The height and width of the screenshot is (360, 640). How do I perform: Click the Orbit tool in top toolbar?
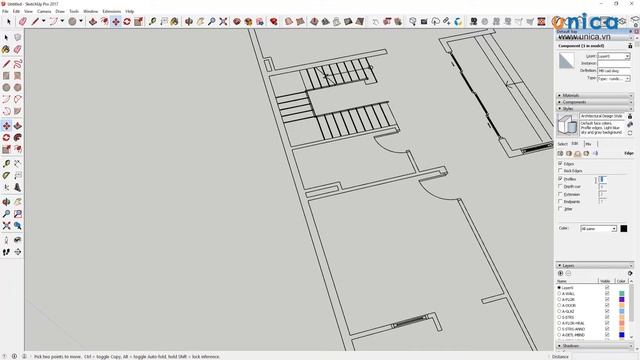189,22
